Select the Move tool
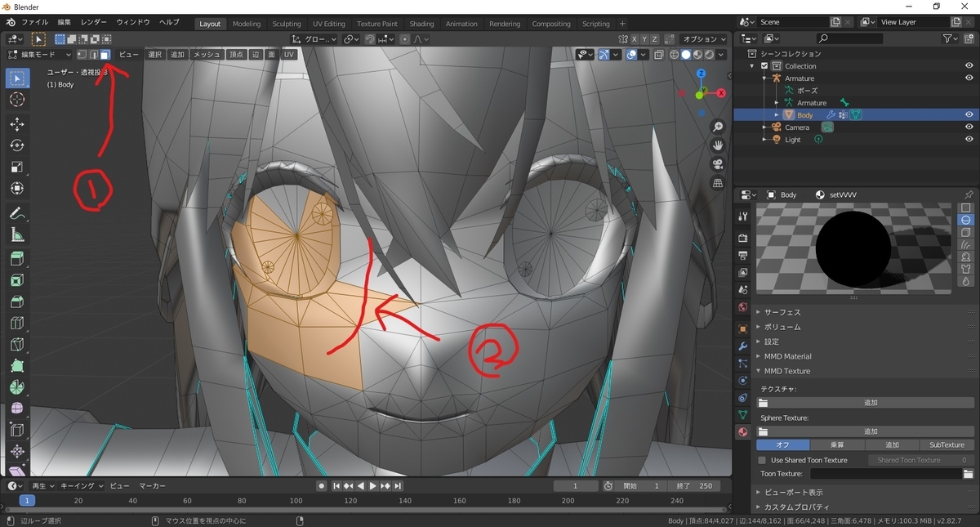 click(x=17, y=124)
